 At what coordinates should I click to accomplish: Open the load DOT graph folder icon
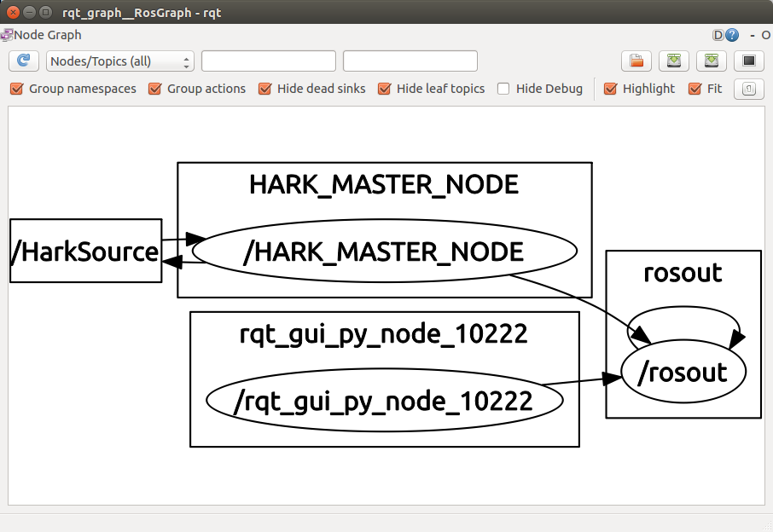tap(636, 61)
